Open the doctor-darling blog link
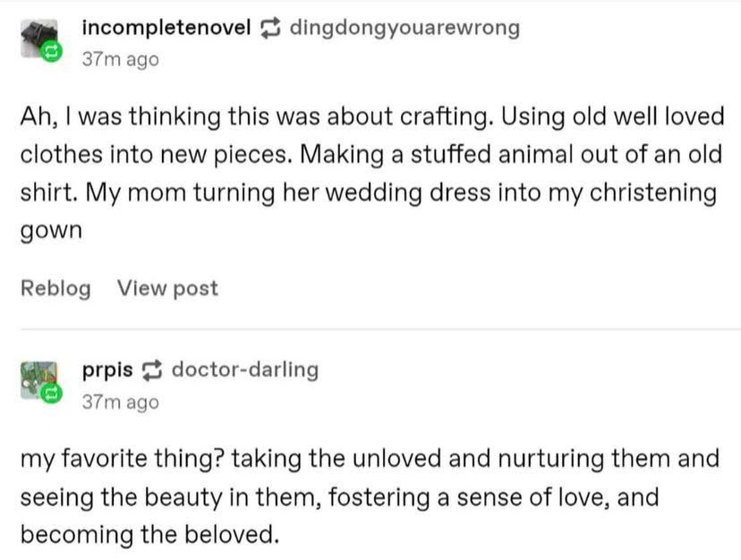This screenshot has width=741, height=560. click(244, 369)
